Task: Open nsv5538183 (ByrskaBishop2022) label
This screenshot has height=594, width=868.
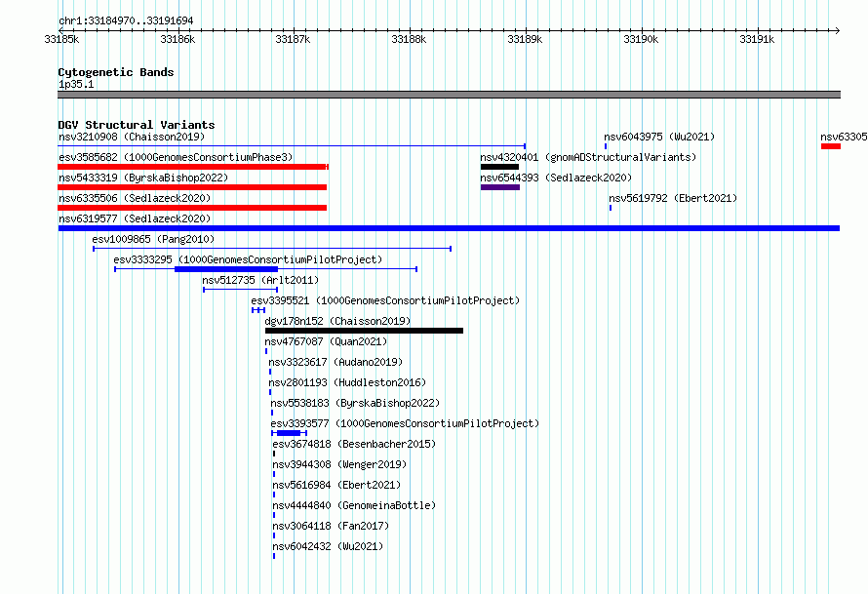Action: pyautogui.click(x=355, y=403)
